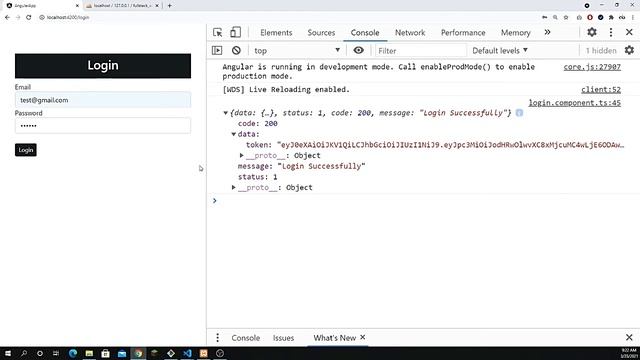The height and width of the screenshot is (360, 640).
Task: Go back with the browser back arrow
Action: tap(7, 17)
